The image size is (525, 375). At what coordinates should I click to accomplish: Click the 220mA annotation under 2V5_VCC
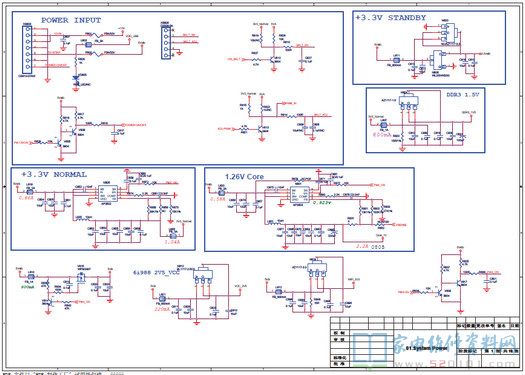click(163, 310)
